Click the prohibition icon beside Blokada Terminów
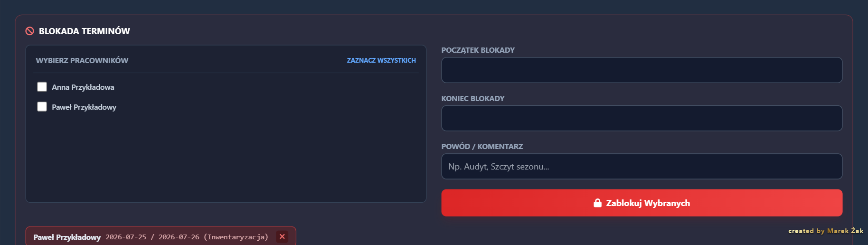This screenshot has height=245, width=868. [29, 31]
